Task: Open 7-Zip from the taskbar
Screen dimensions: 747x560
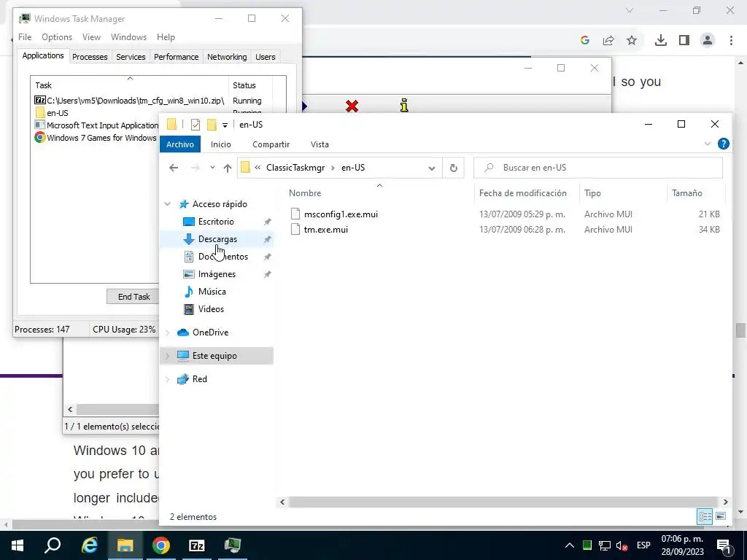Action: coord(197,545)
